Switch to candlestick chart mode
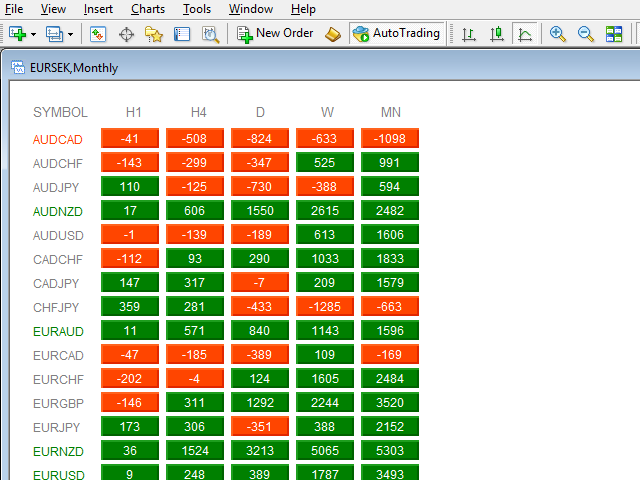640x480 pixels. point(497,34)
